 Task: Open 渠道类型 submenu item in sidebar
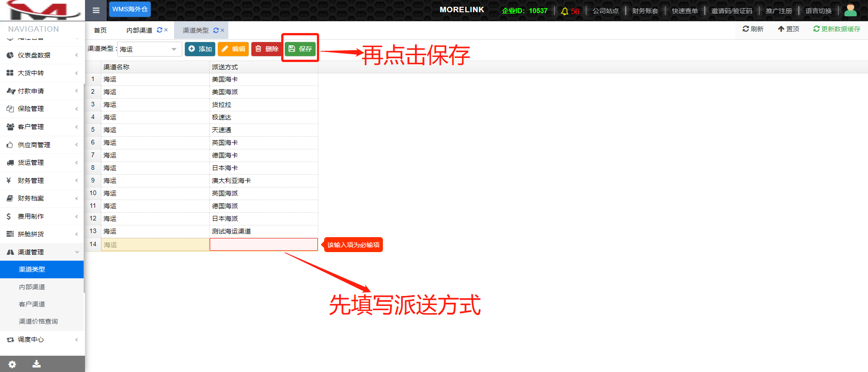click(x=42, y=269)
